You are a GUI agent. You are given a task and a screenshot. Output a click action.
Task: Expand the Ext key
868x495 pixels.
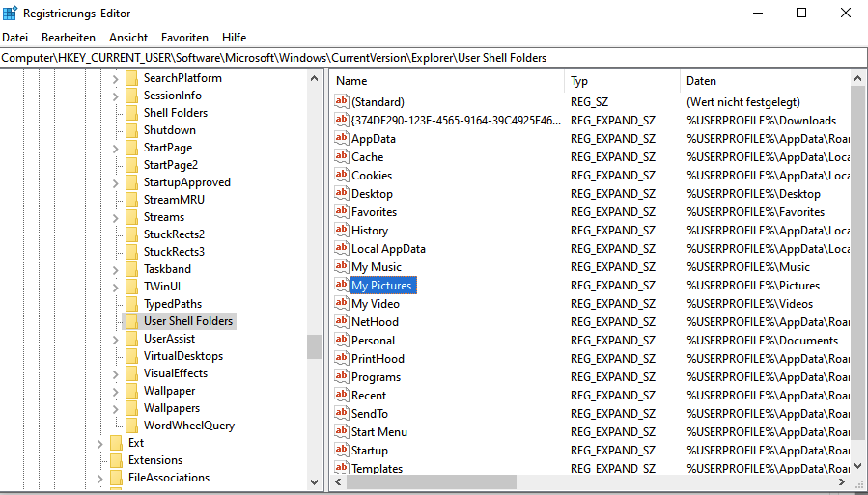pyautogui.click(x=99, y=443)
